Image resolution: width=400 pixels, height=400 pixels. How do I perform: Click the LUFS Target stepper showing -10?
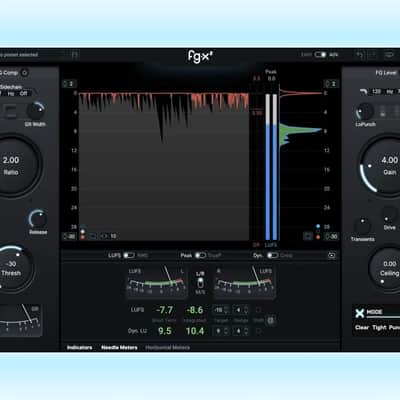pos(221,310)
